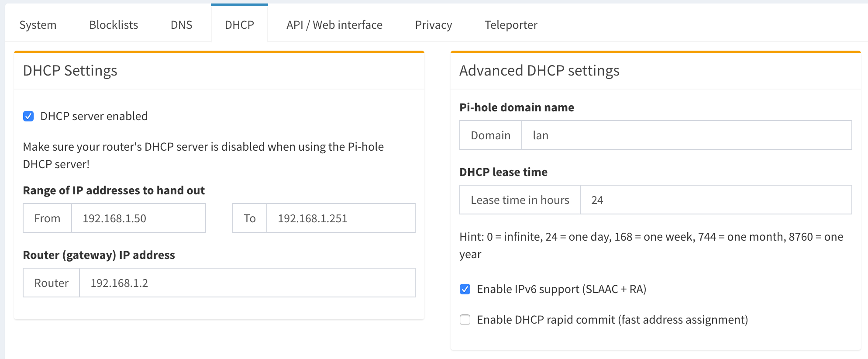Click the 'Router (gateway) IP address' label
868x359 pixels.
(x=99, y=255)
